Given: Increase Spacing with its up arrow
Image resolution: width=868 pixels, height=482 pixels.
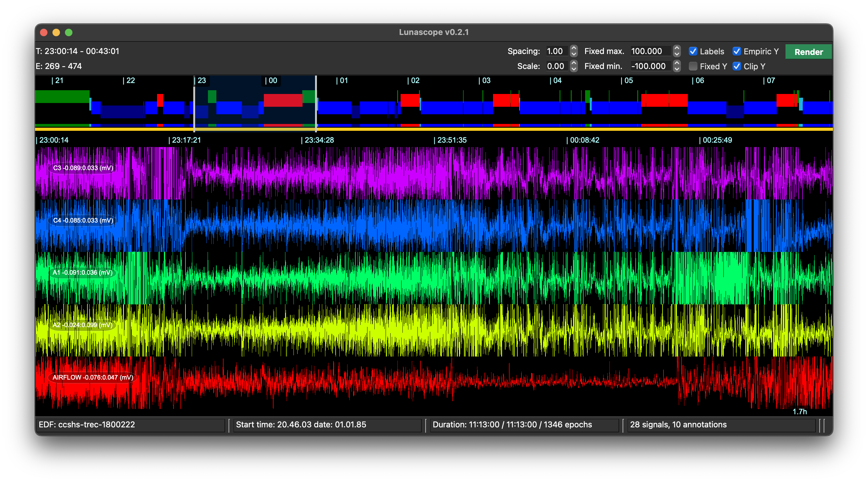Looking at the screenshot, I should [x=574, y=48].
